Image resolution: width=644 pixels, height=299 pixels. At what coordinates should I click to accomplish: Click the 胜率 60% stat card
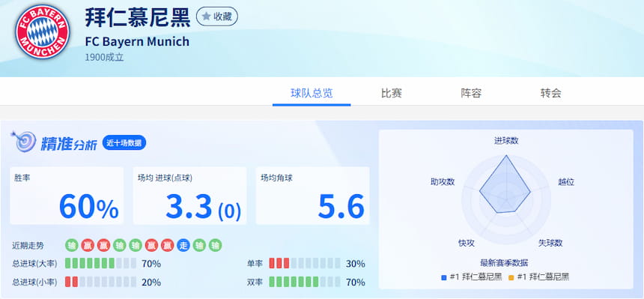pos(67,196)
